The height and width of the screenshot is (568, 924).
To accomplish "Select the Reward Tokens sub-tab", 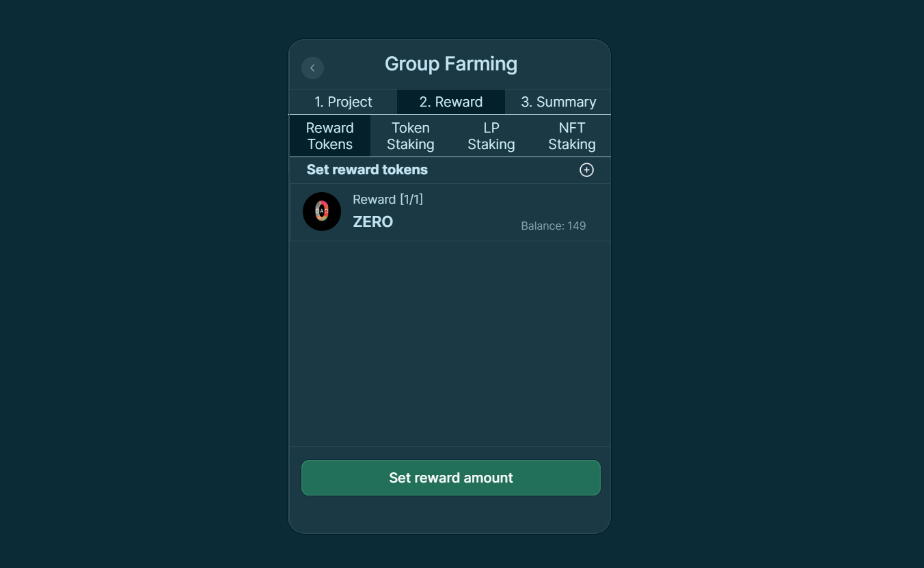I will pyautogui.click(x=330, y=136).
